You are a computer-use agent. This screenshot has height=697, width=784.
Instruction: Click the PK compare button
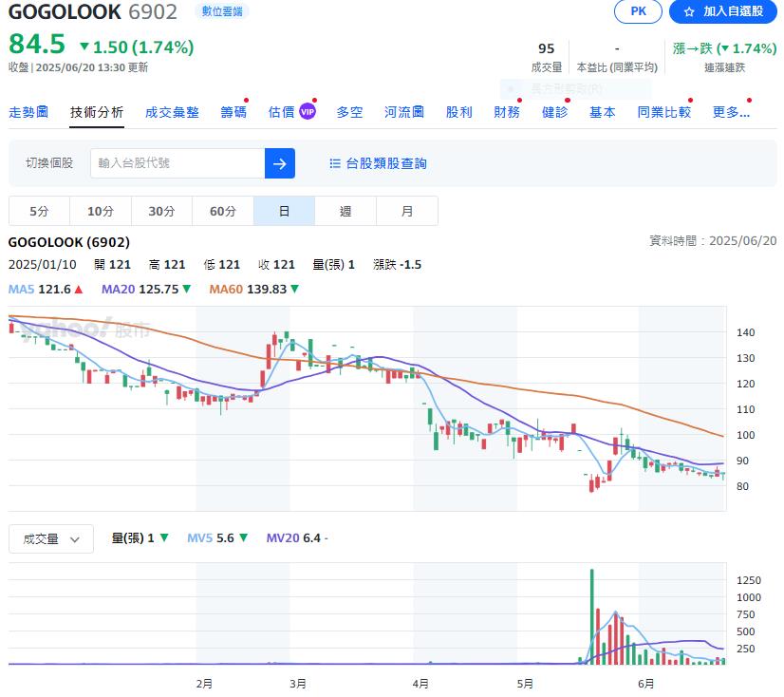coord(639,11)
